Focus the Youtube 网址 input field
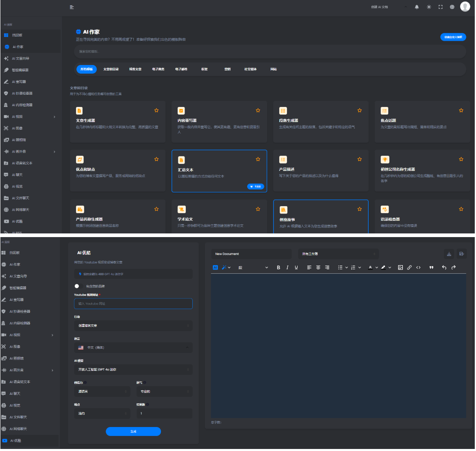Image resolution: width=476 pixels, height=451 pixels. (x=133, y=304)
